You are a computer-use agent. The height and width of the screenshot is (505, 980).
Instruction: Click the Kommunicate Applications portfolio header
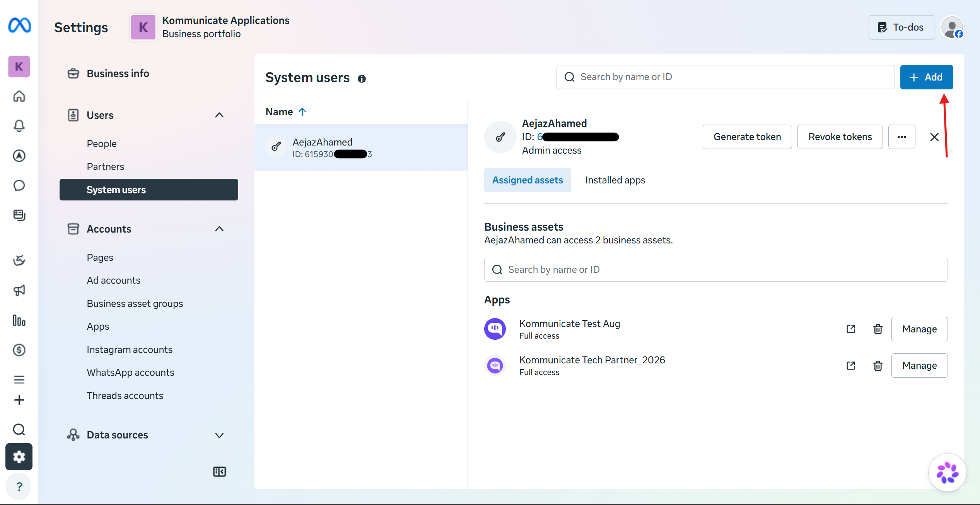click(x=210, y=27)
